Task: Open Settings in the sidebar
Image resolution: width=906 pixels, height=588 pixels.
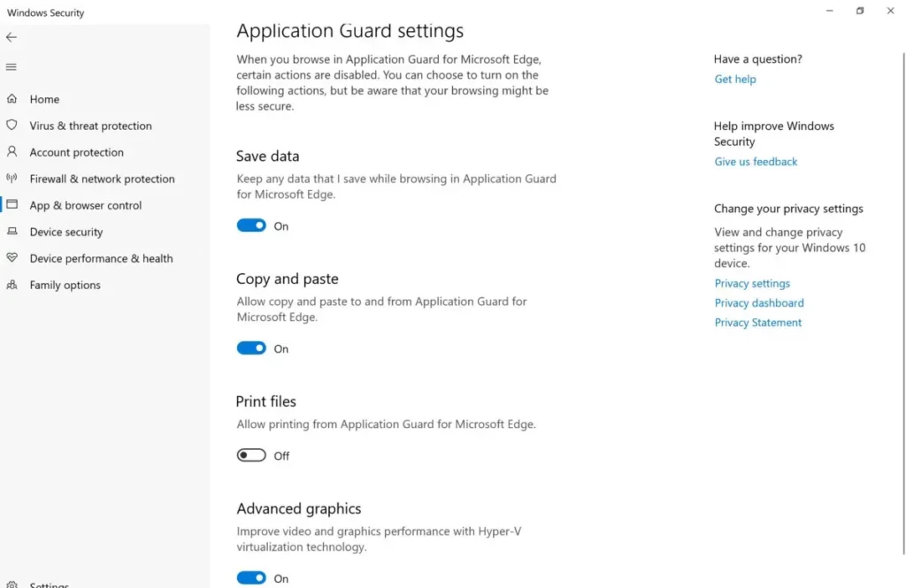Action: pos(50,584)
